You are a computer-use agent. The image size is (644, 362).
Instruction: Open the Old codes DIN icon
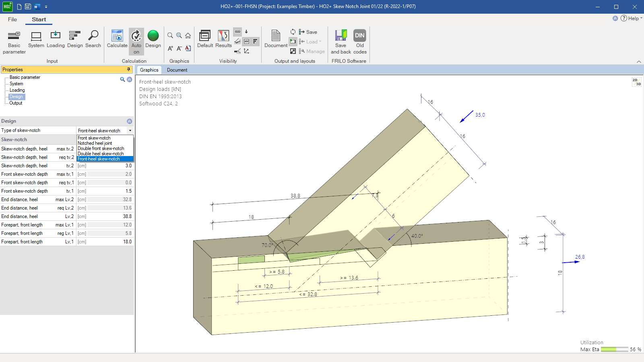pyautogui.click(x=360, y=42)
